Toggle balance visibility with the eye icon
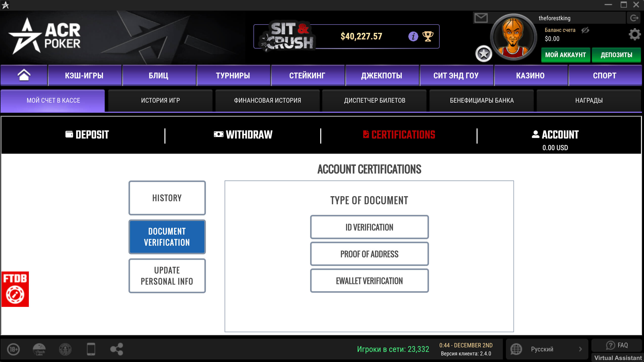 point(585,30)
